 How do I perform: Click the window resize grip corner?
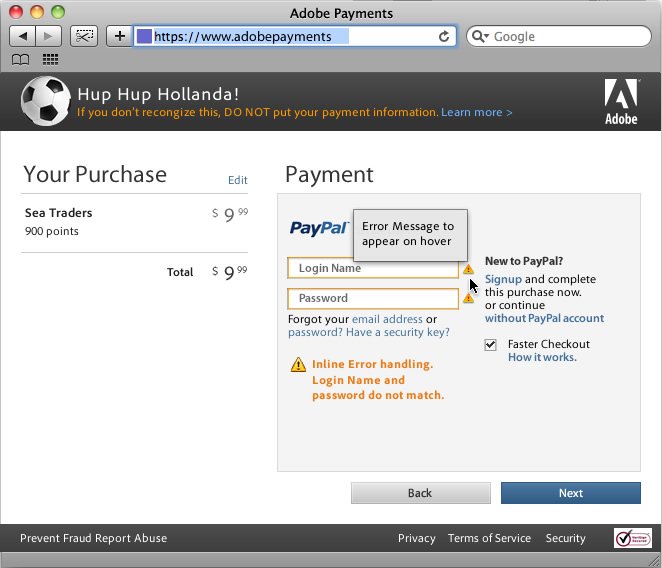click(x=654, y=561)
